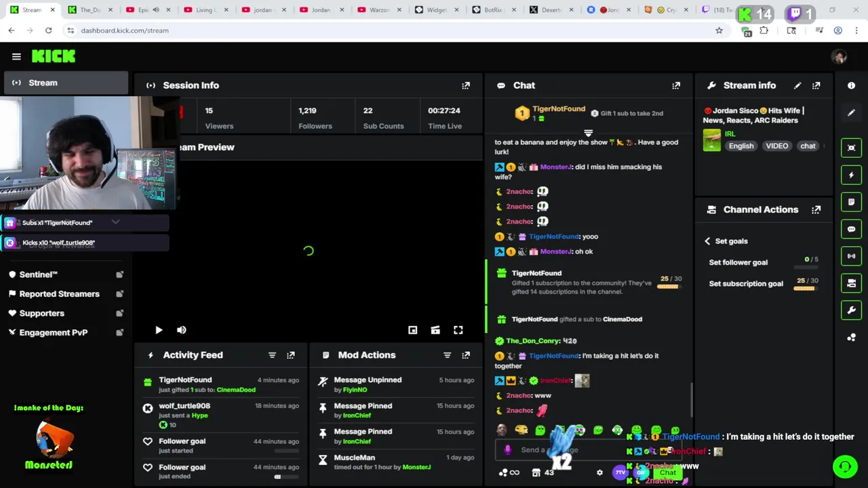Pop out the Mod Actions panel
The width and height of the screenshot is (868, 488).
[x=466, y=355]
